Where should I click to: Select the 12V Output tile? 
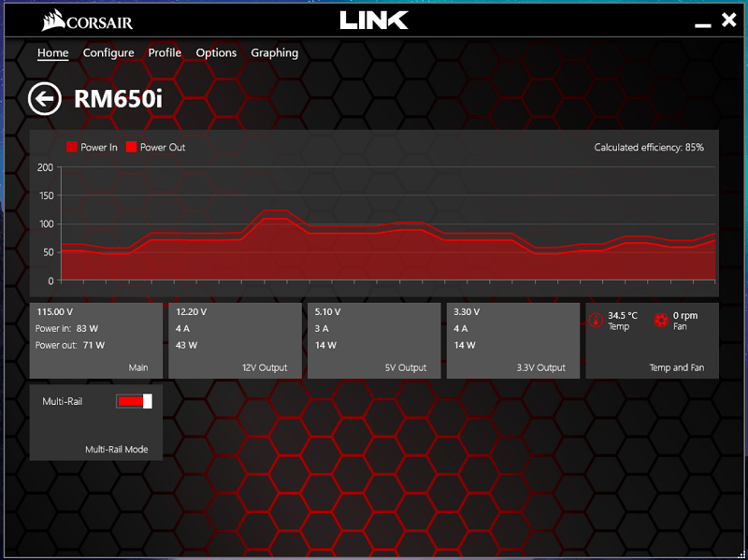[x=236, y=340]
